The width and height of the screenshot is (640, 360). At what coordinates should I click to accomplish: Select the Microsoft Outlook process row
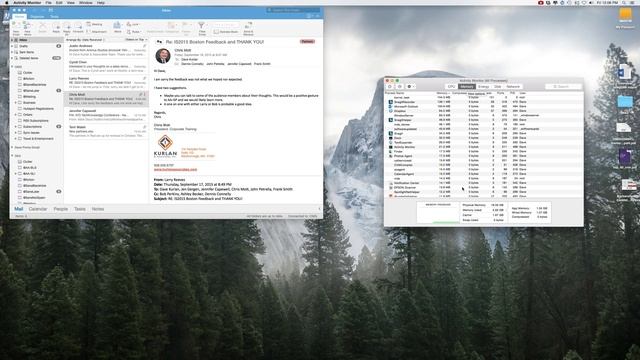(x=484, y=107)
